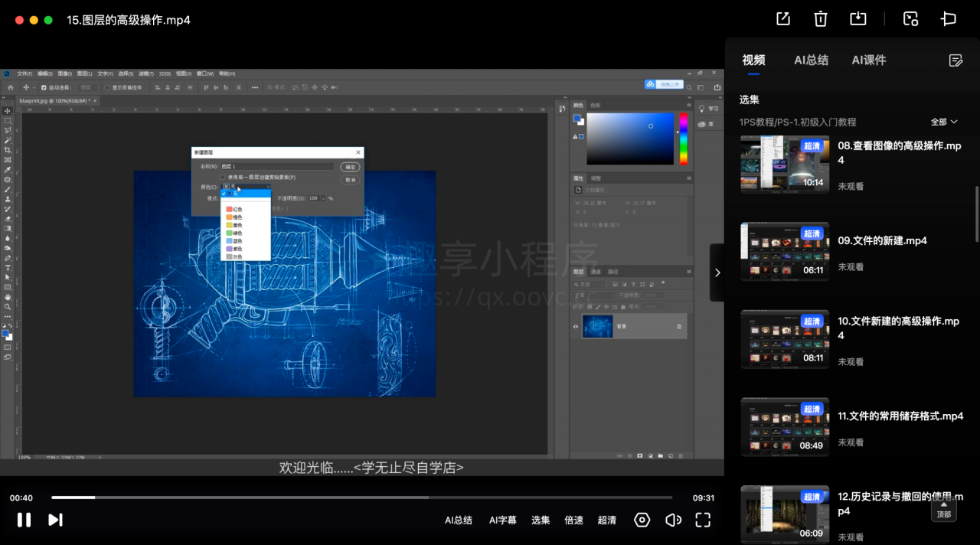Select the Magic Wand tool
Screen dimensions: 980x545
pos(8,140)
